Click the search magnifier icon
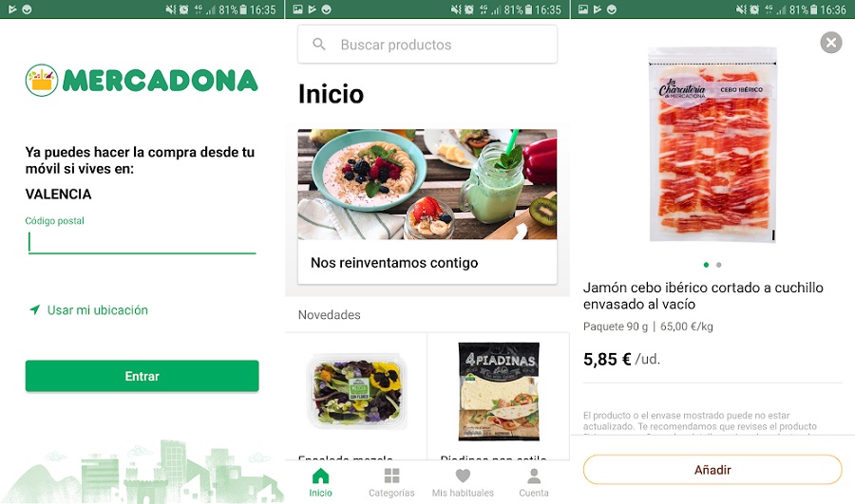The height and width of the screenshot is (504, 855). point(319,44)
